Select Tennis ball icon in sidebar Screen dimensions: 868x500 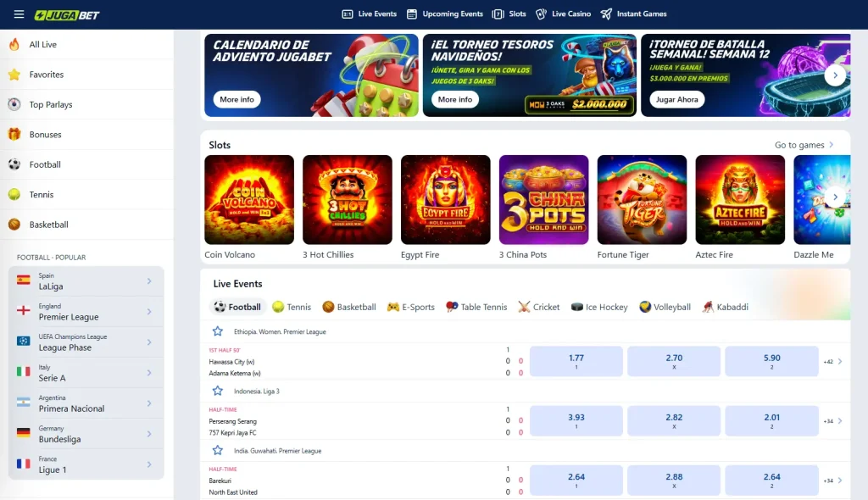pos(14,194)
